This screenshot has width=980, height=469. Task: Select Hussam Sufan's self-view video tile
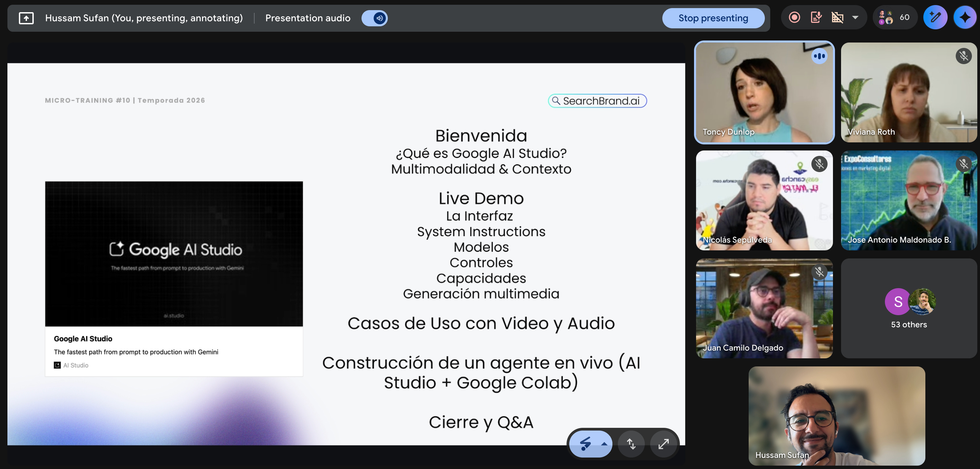click(837, 416)
